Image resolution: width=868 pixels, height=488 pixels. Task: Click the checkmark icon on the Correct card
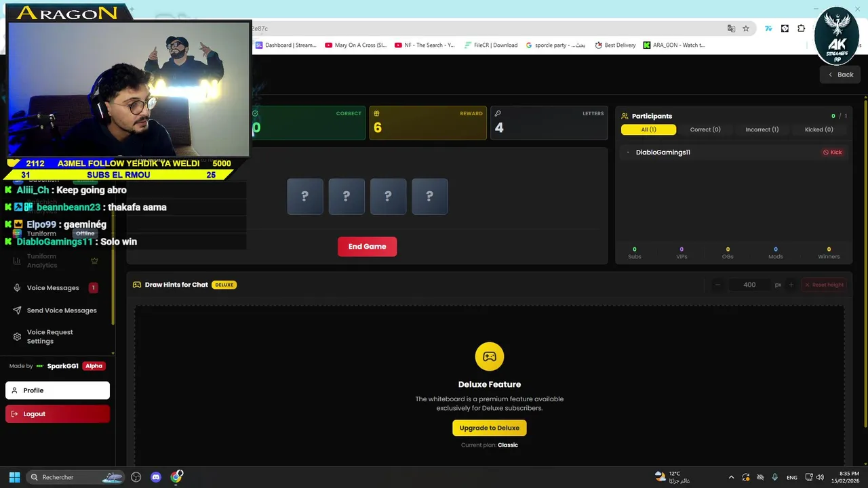[x=255, y=113]
